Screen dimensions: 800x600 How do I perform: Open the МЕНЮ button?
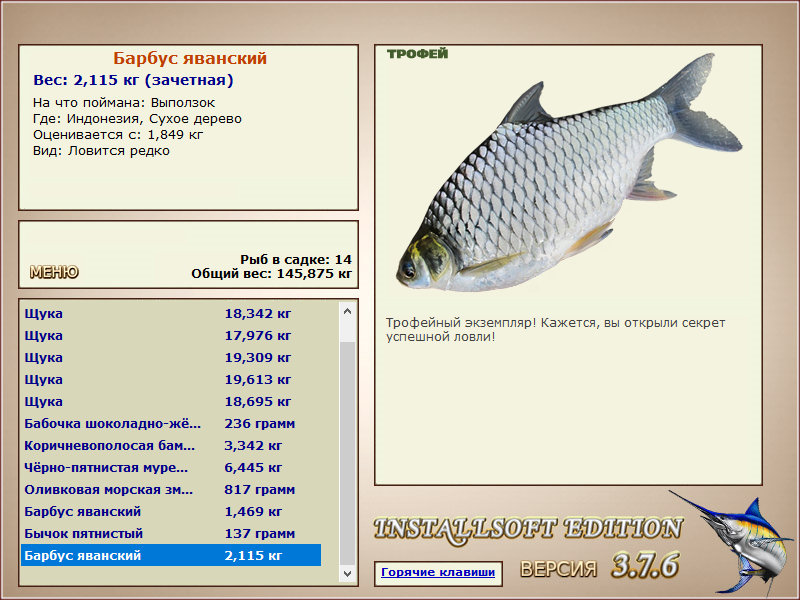[54, 272]
